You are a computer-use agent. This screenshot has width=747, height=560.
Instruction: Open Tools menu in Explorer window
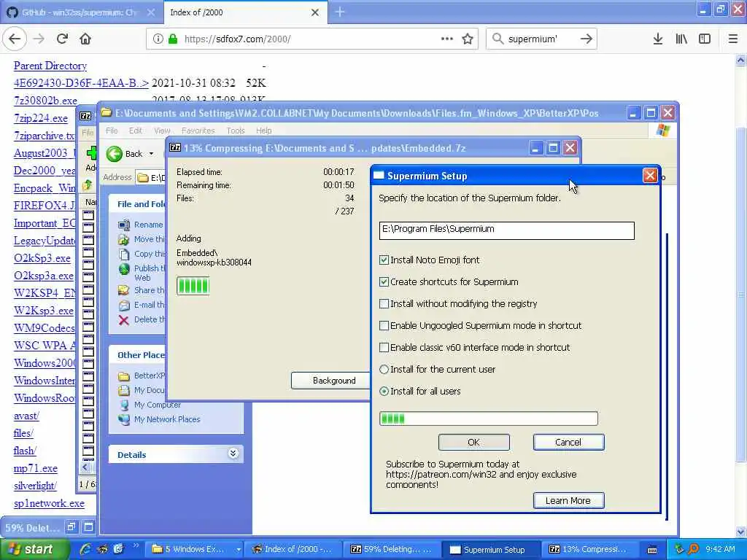(236, 131)
